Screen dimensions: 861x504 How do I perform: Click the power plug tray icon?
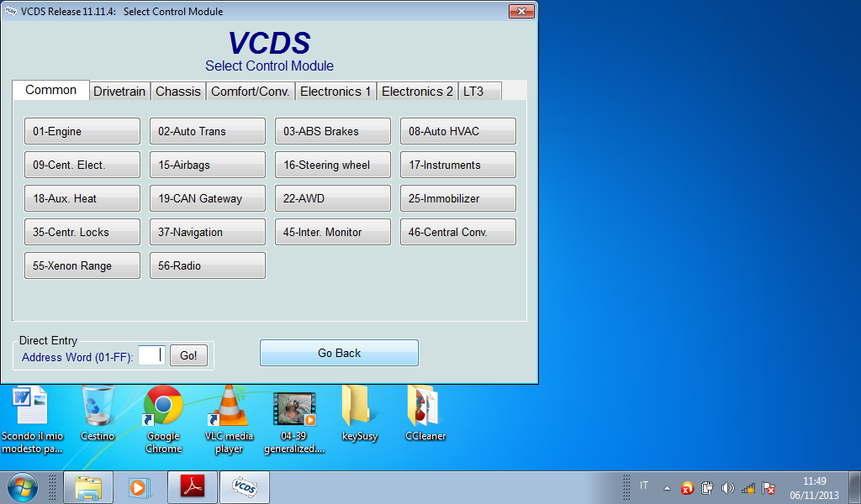707,488
